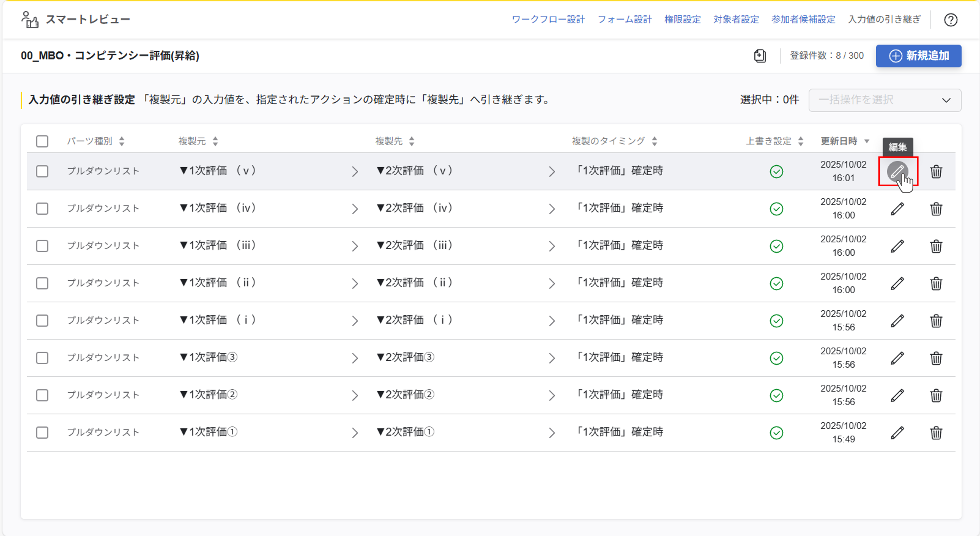Click edit pencil for 1次評価③ row
Image resolution: width=980 pixels, height=536 pixels.
tap(897, 358)
